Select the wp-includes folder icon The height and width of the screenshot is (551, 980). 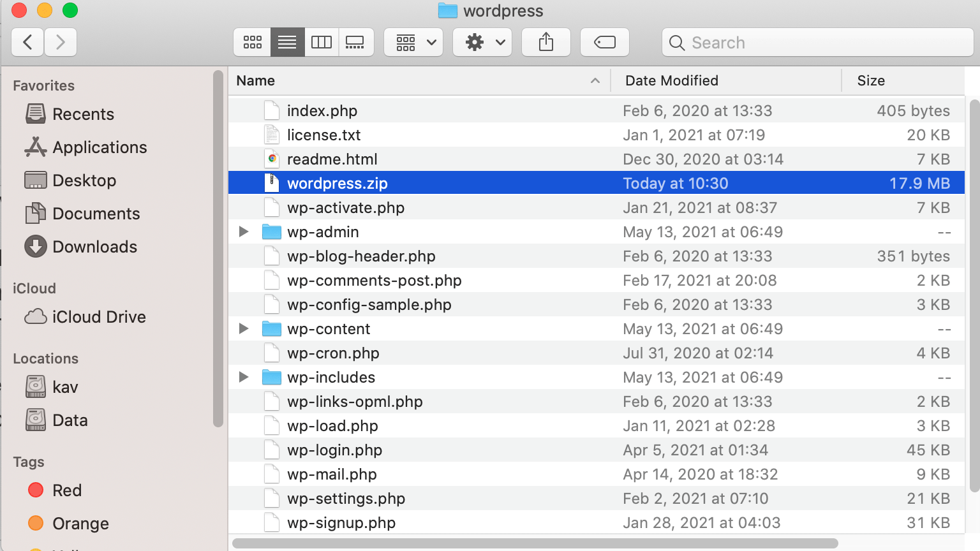point(272,378)
